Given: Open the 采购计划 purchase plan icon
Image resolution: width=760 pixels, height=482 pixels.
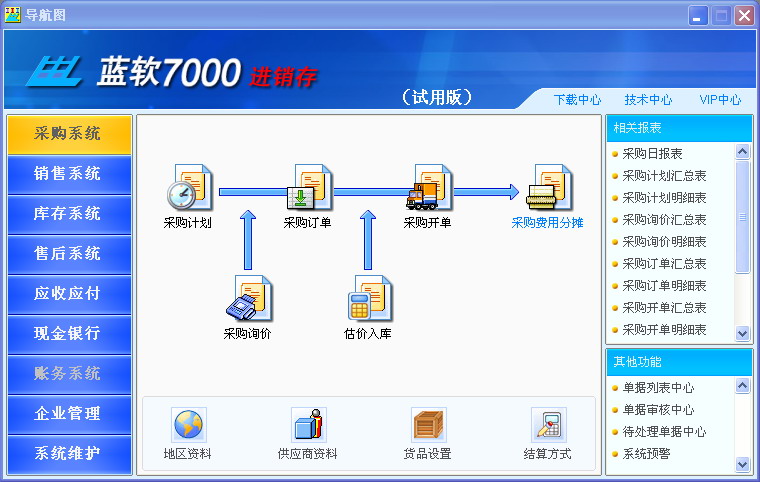Looking at the screenshot, I should pos(190,187).
